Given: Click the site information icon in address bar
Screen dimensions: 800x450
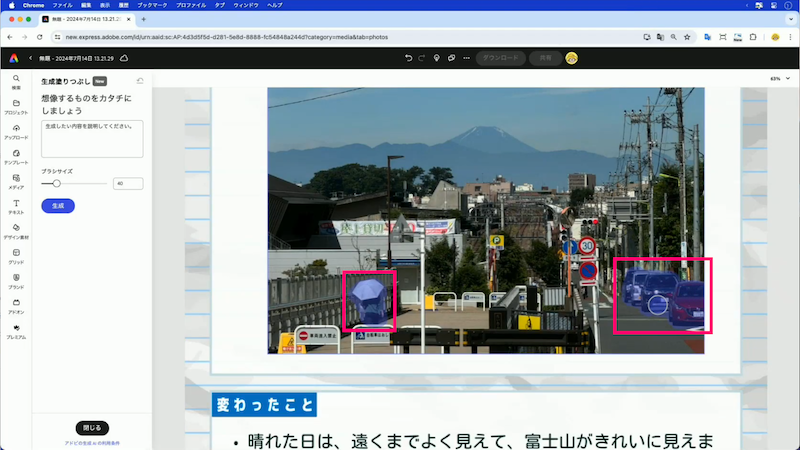Looking at the screenshot, I should tap(57, 37).
